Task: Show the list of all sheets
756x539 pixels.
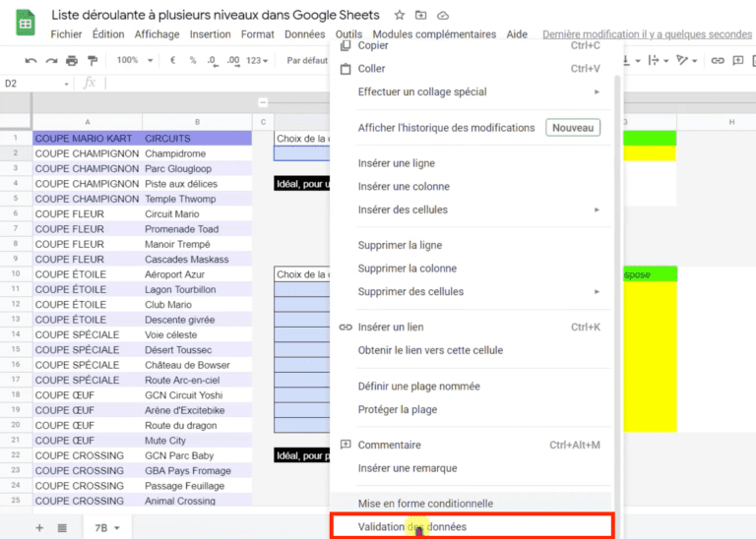Action: [62, 528]
